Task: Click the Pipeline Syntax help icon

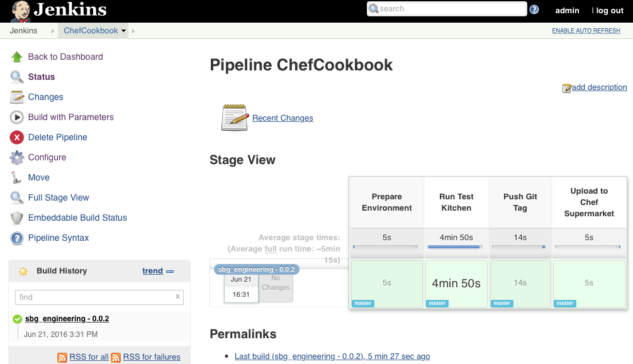Action: 16,238
